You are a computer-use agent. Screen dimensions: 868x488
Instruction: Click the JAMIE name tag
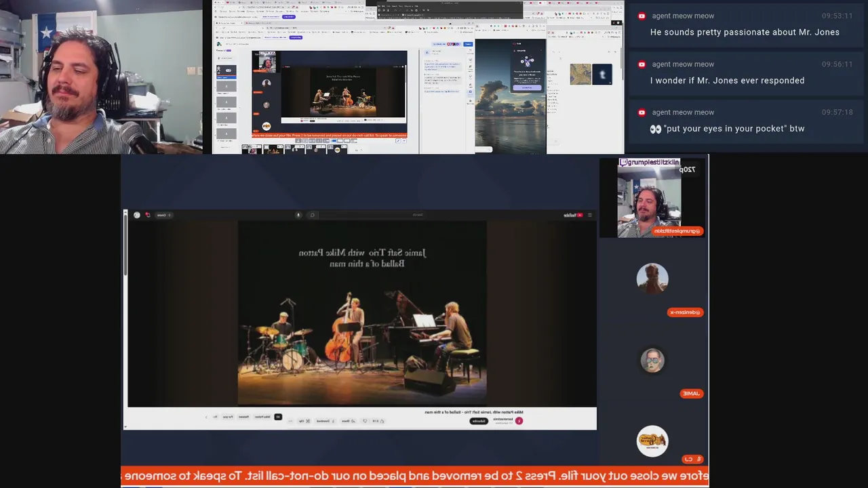click(691, 394)
